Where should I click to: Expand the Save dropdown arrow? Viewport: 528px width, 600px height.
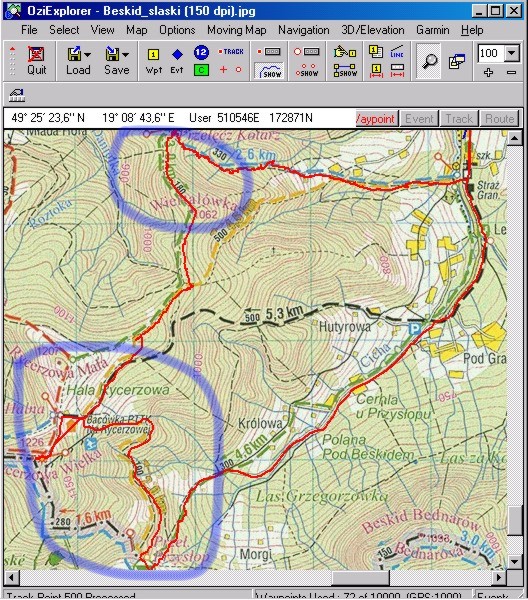[125, 55]
